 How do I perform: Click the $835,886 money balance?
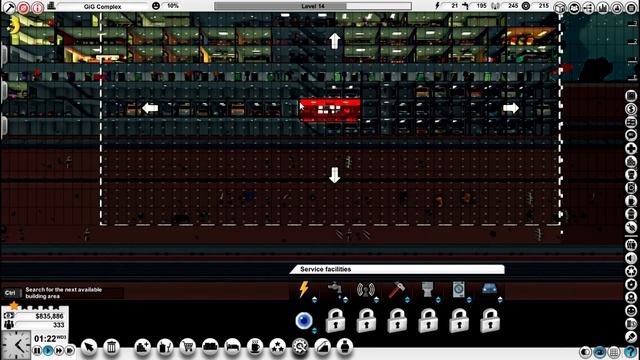pos(49,316)
